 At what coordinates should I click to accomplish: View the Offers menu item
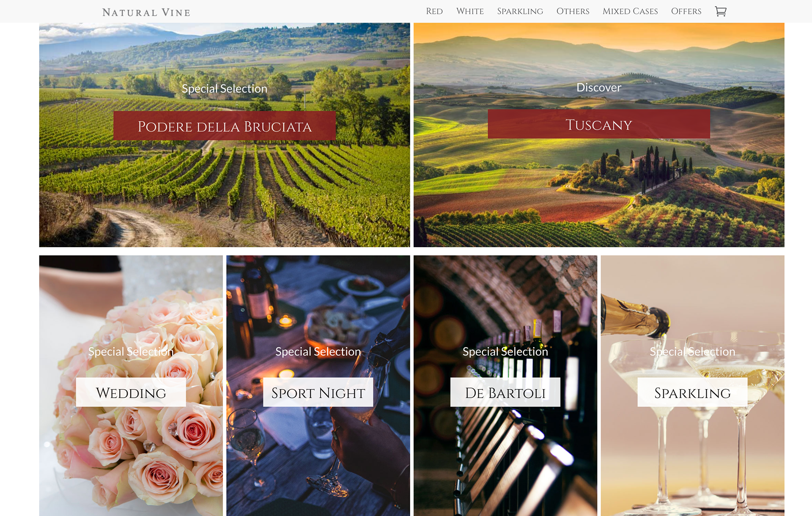(686, 11)
